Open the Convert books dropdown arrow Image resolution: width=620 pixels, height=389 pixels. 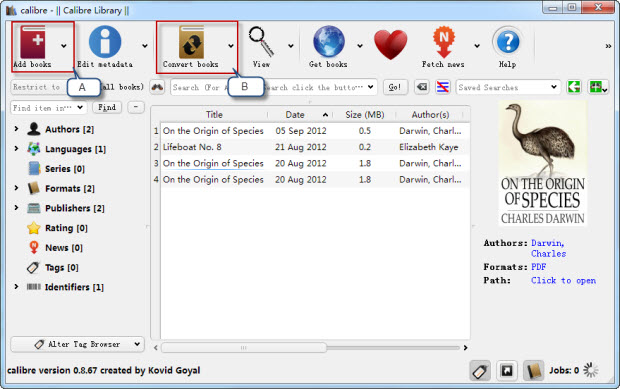[x=231, y=46]
